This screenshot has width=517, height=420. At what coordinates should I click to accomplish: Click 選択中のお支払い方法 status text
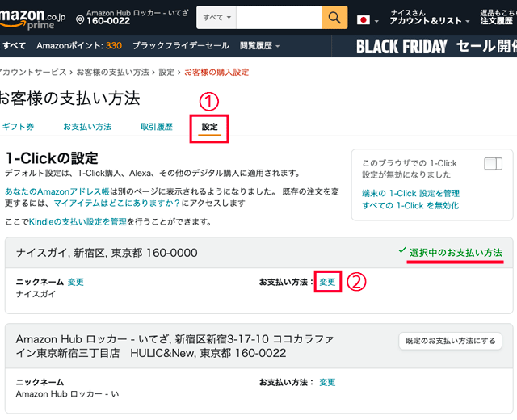click(456, 253)
